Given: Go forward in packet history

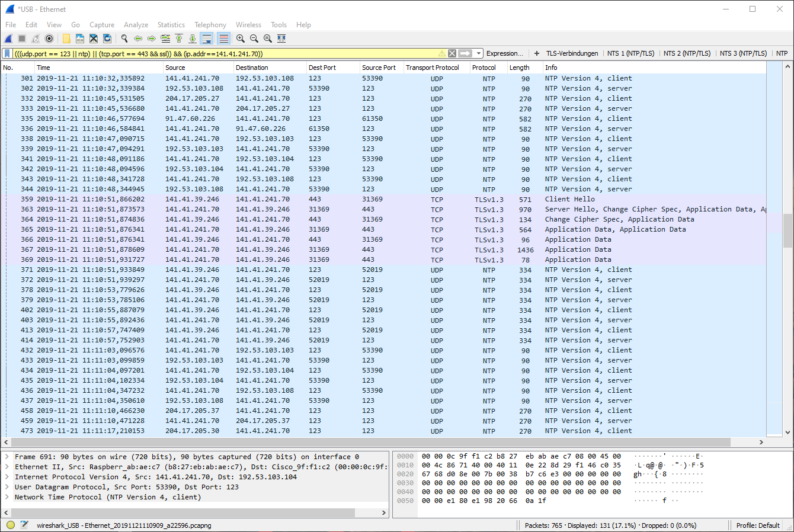Looking at the screenshot, I should click(152, 39).
